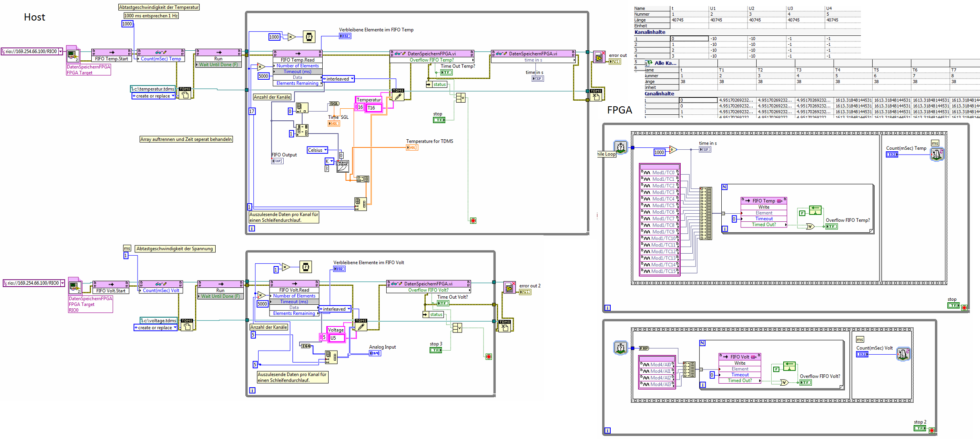Expand the top rio://169.254.66.100/RIO0 resource dropdown
The image size is (980, 446).
point(61,52)
